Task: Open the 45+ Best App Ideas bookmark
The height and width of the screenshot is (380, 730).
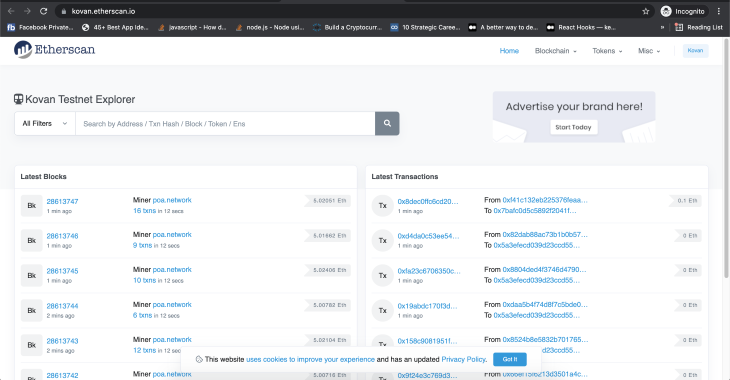Action: [115, 27]
